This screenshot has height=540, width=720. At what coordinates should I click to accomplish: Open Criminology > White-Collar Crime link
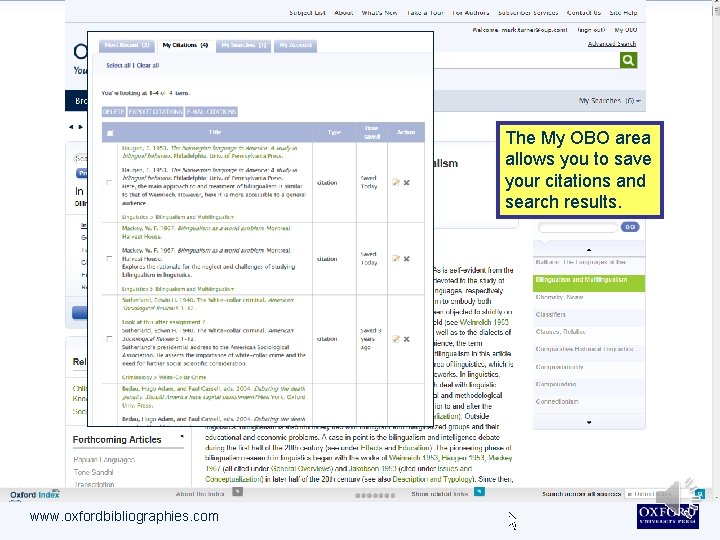tap(164, 377)
